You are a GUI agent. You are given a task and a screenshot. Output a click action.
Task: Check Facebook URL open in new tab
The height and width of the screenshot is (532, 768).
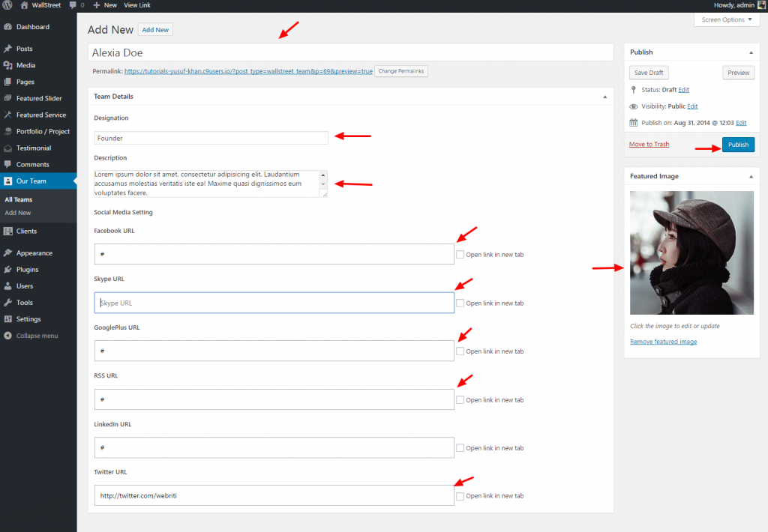click(460, 255)
